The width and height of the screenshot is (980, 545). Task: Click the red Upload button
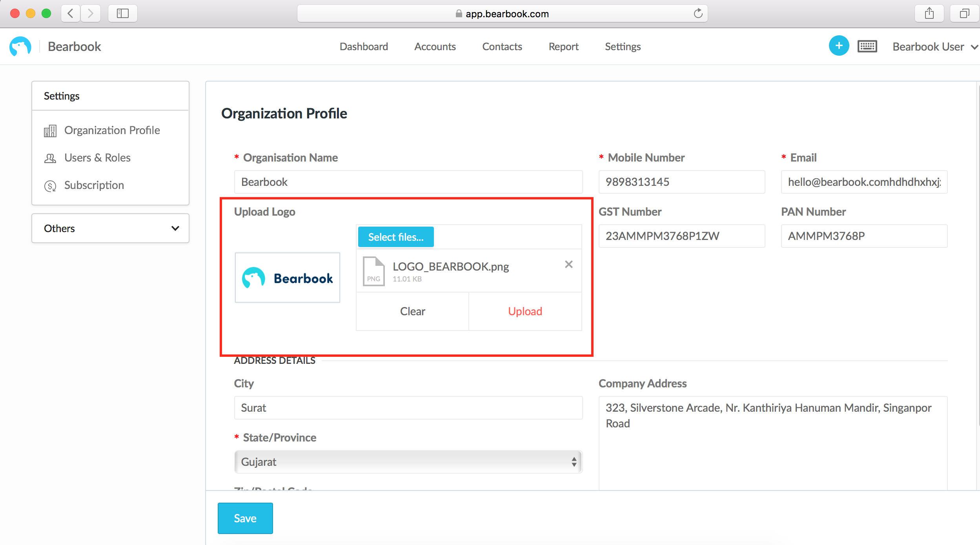click(x=525, y=311)
